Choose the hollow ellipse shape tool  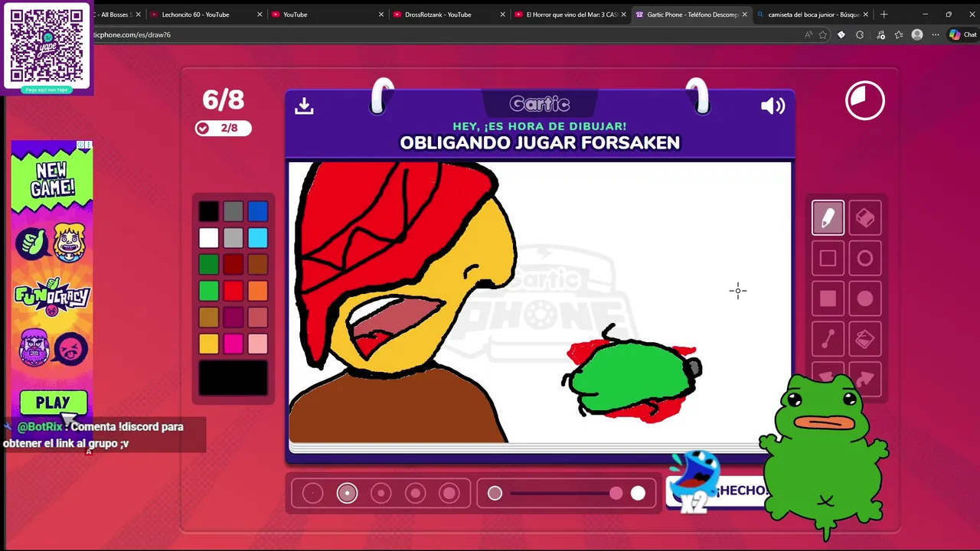pos(865,259)
